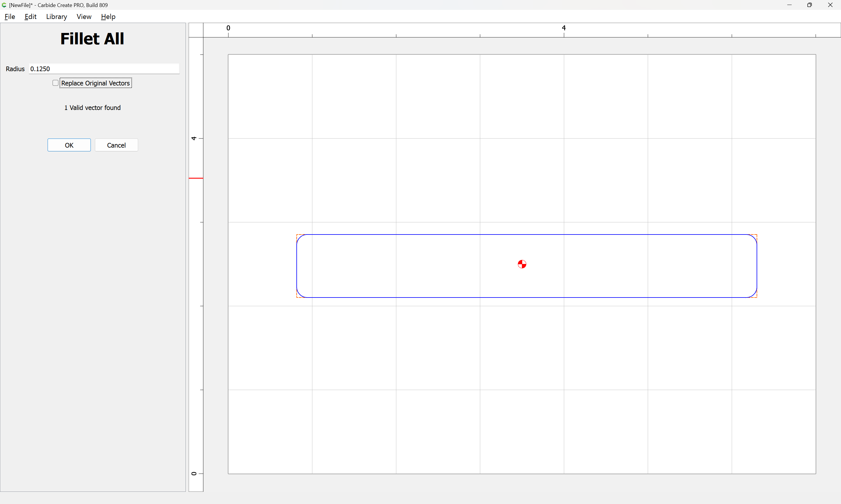
Task: Open the View menu
Action: (84, 17)
